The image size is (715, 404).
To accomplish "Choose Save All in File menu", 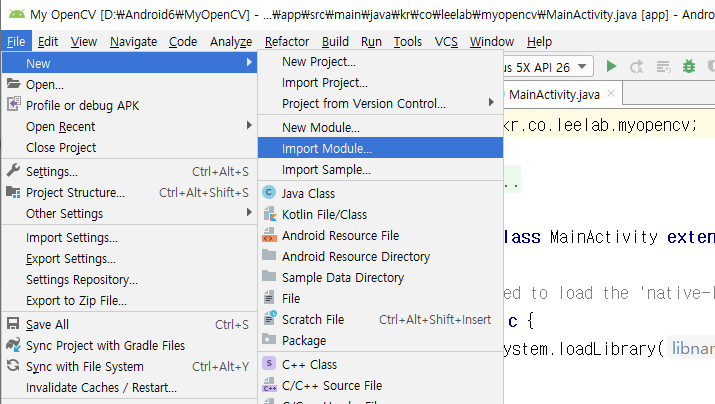I will 47,324.
